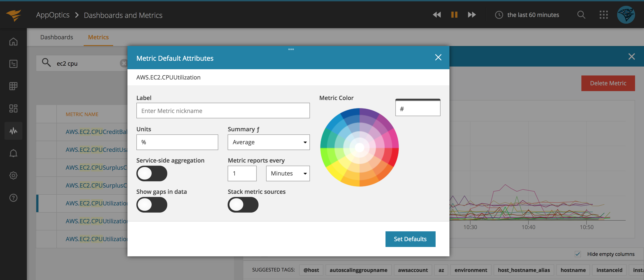Toggle Stack metric sources switch

(243, 205)
